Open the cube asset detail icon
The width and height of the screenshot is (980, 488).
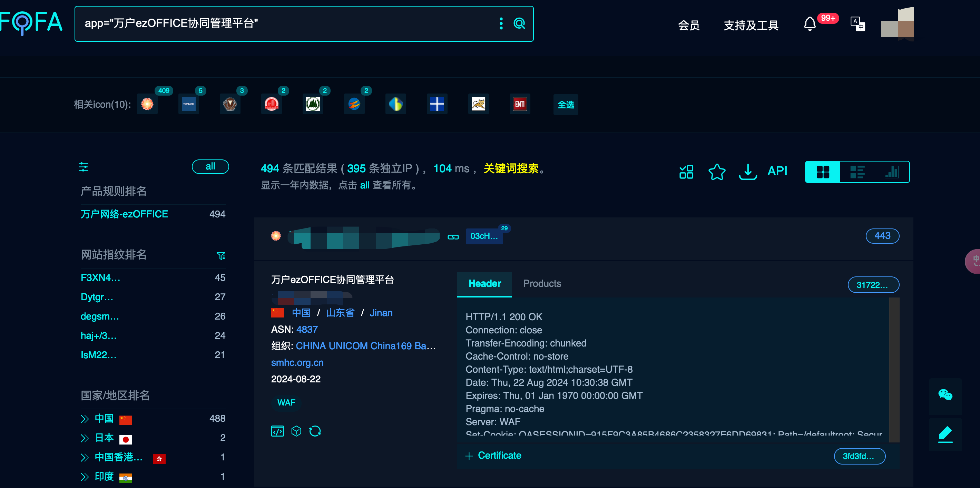296,431
